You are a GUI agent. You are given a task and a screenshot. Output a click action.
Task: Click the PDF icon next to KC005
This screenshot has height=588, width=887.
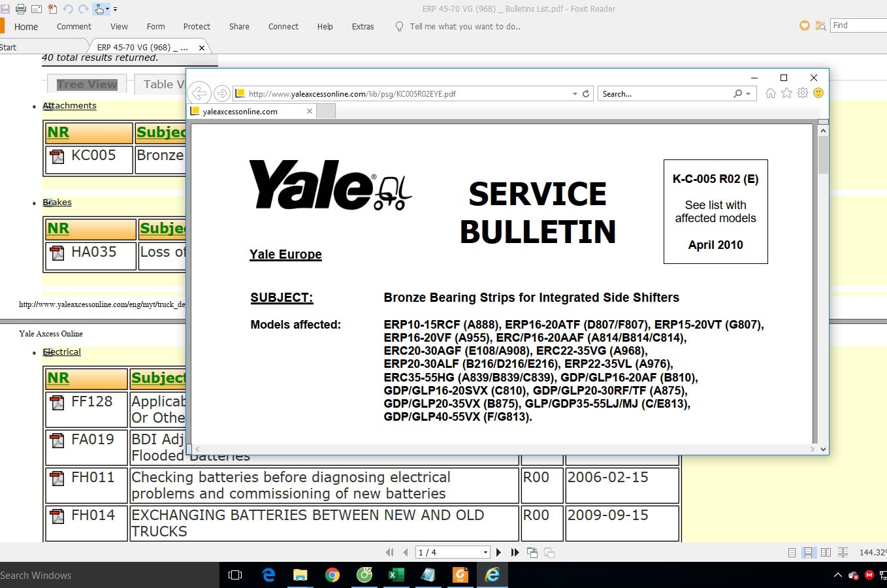(57, 157)
